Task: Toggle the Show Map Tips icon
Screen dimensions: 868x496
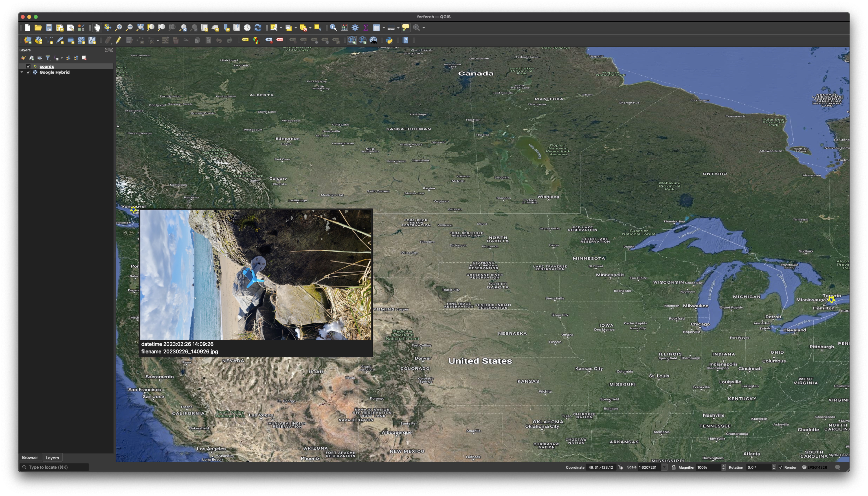Action: [x=406, y=28]
